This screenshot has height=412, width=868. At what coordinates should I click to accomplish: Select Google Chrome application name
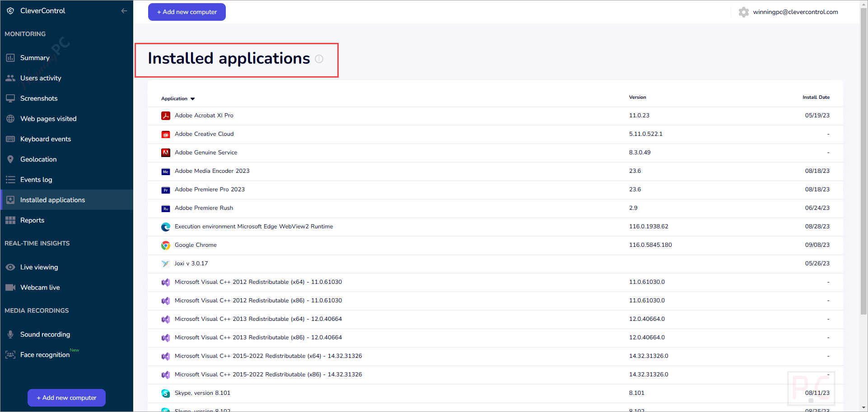pos(196,245)
